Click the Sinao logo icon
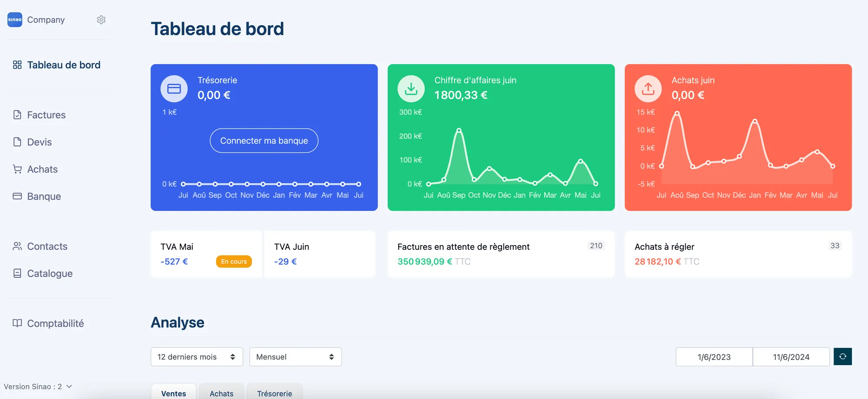Screen dimensions: 868x399 click(x=15, y=20)
